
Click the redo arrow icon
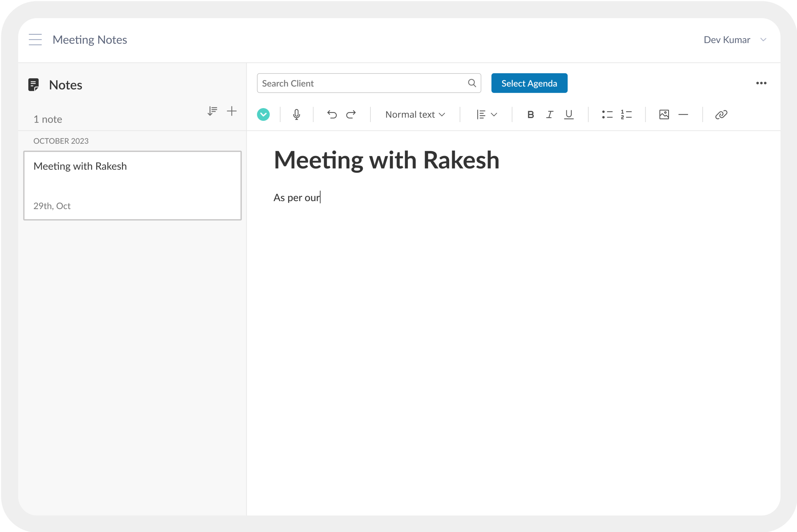pyautogui.click(x=351, y=115)
